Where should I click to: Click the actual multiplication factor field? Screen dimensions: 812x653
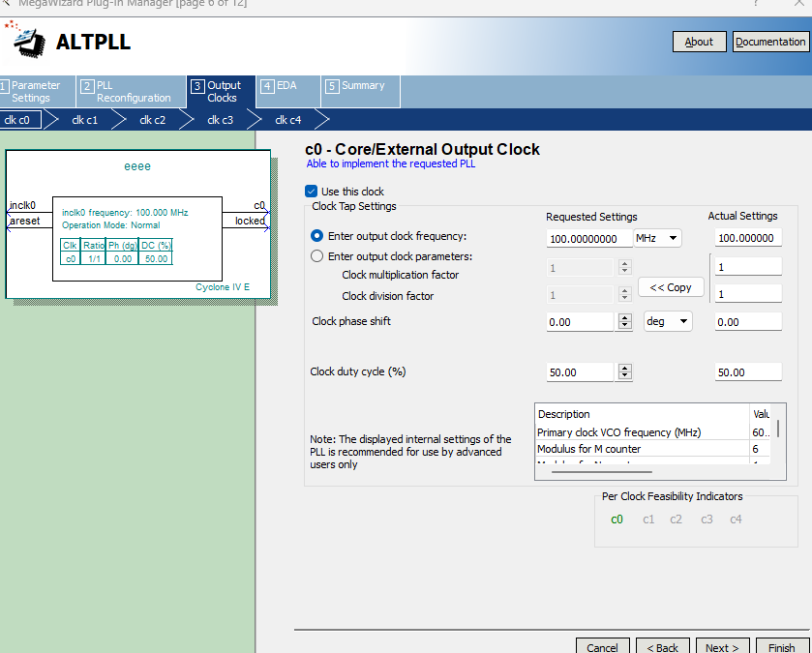[748, 267]
